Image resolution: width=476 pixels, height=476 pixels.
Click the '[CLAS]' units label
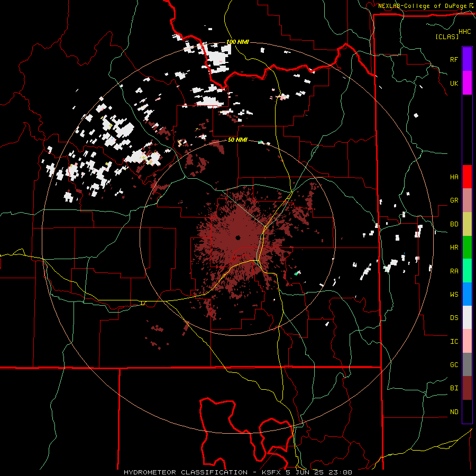(x=447, y=36)
